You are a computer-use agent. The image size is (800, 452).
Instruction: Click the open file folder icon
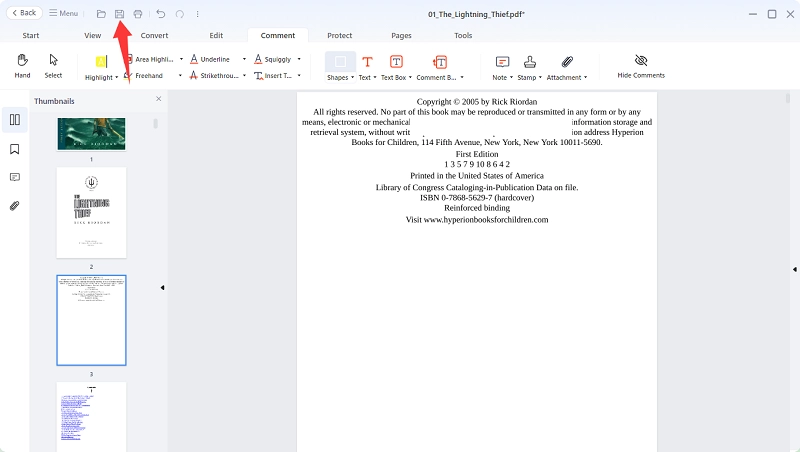pos(101,14)
